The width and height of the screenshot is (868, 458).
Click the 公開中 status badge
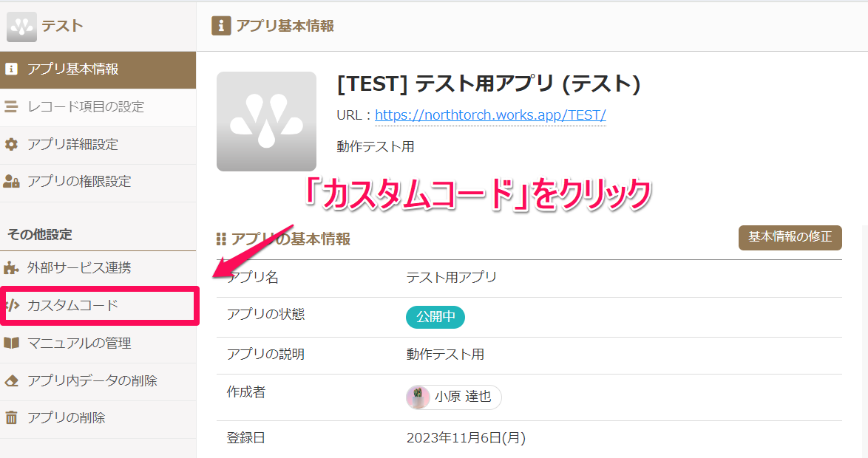[x=435, y=317]
